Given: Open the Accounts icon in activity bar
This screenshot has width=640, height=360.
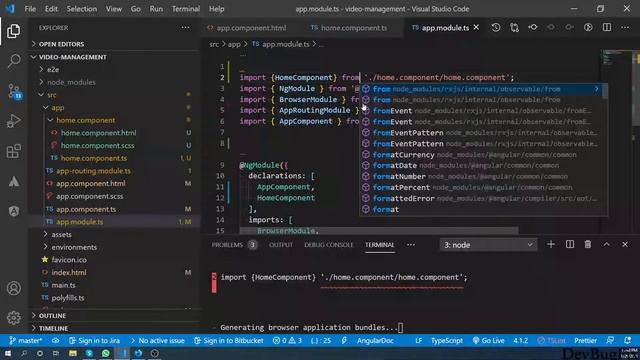Looking at the screenshot, I should (x=13, y=288).
